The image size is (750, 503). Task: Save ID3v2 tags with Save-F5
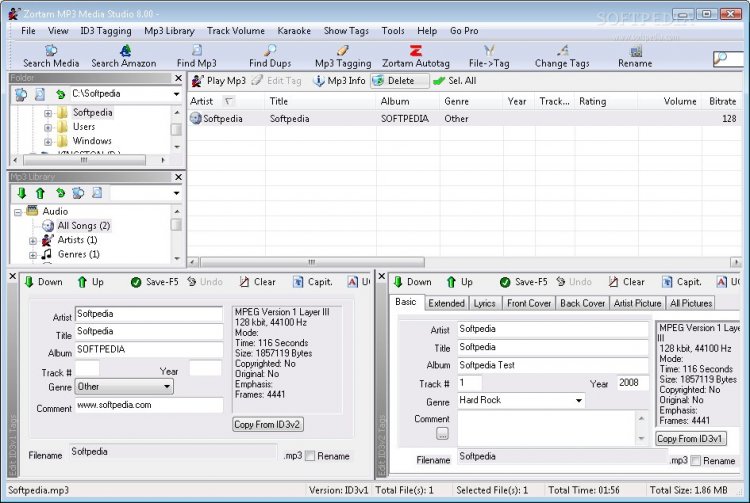[x=524, y=282]
